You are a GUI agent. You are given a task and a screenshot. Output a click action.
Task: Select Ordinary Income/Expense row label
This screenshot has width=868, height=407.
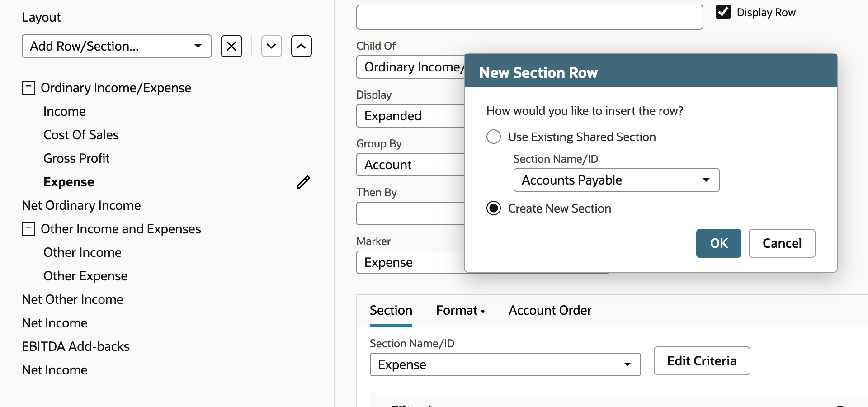point(116,88)
